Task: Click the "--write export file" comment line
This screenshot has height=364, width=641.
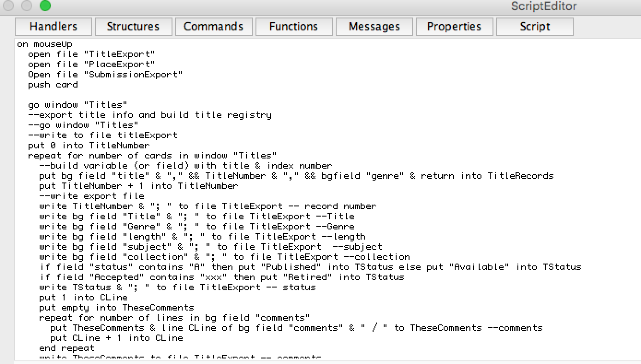Action: (x=92, y=196)
